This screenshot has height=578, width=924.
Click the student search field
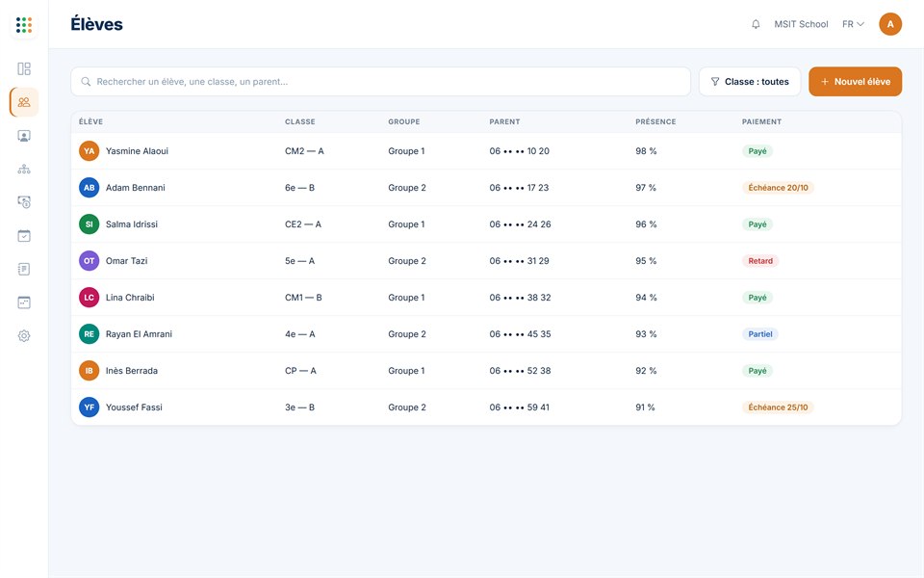[x=381, y=81]
